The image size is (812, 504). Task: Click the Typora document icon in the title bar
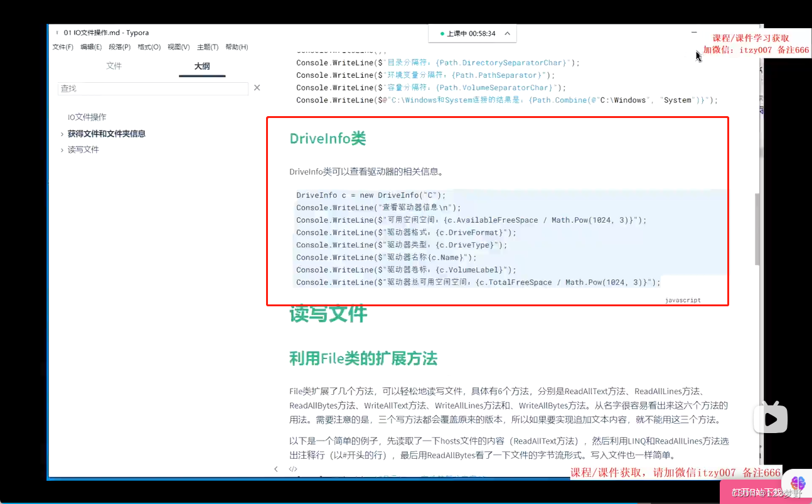click(x=58, y=32)
